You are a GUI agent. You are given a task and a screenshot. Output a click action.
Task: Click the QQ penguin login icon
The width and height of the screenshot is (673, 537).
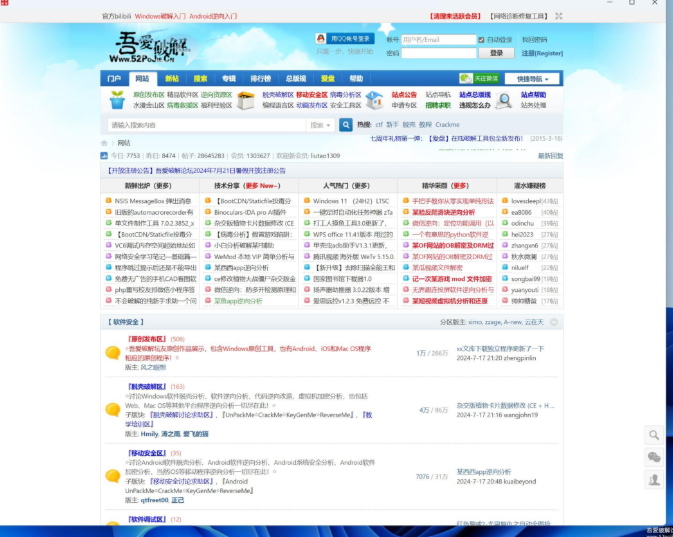[x=320, y=39]
